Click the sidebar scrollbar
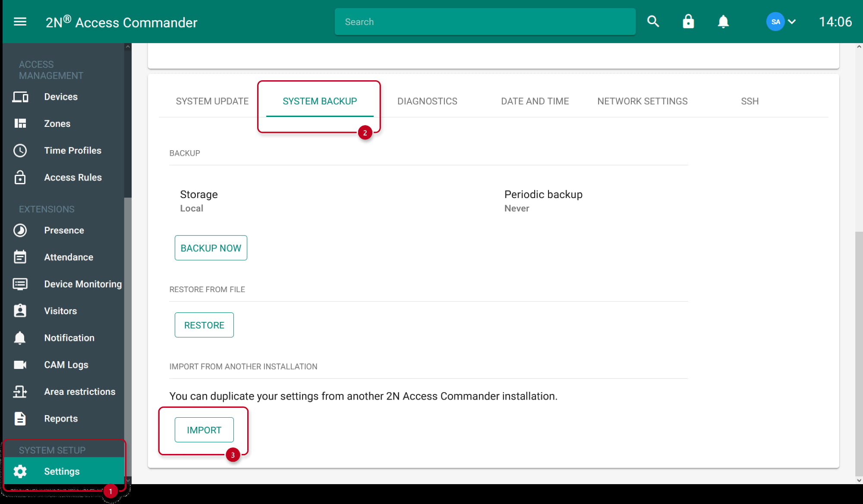863x504 pixels. click(128, 337)
